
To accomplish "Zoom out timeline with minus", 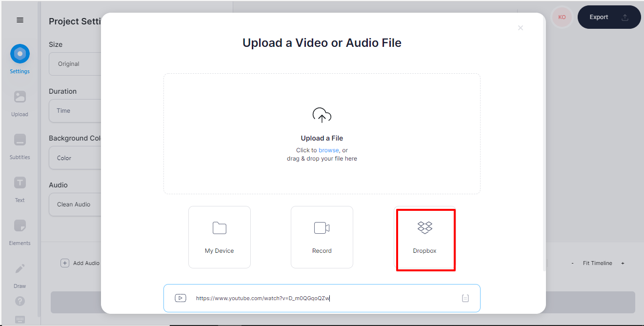I will [573, 263].
